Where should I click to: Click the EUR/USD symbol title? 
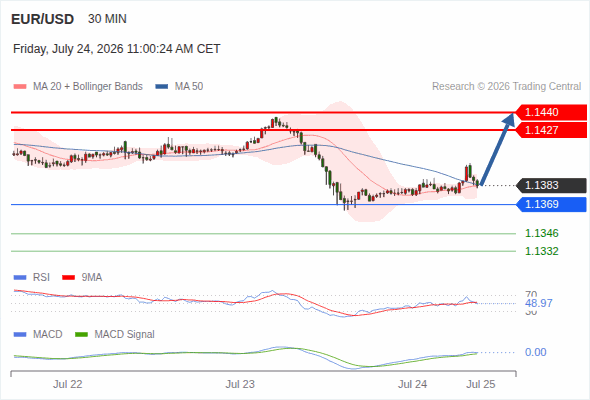coord(43,19)
